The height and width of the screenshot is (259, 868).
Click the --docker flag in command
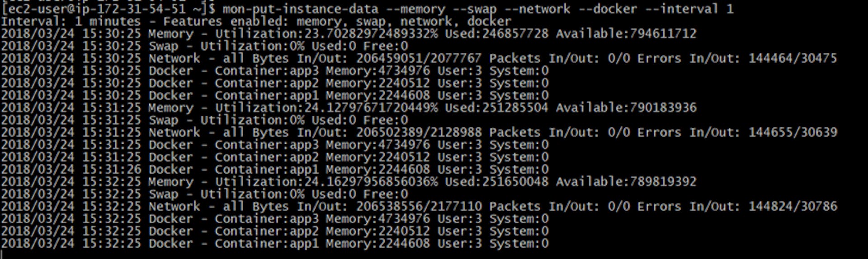pos(608,9)
